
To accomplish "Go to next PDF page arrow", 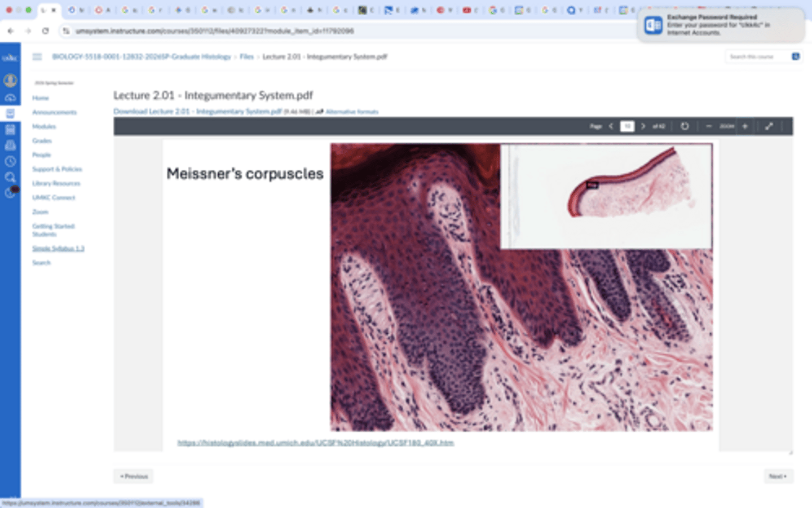I will [643, 126].
